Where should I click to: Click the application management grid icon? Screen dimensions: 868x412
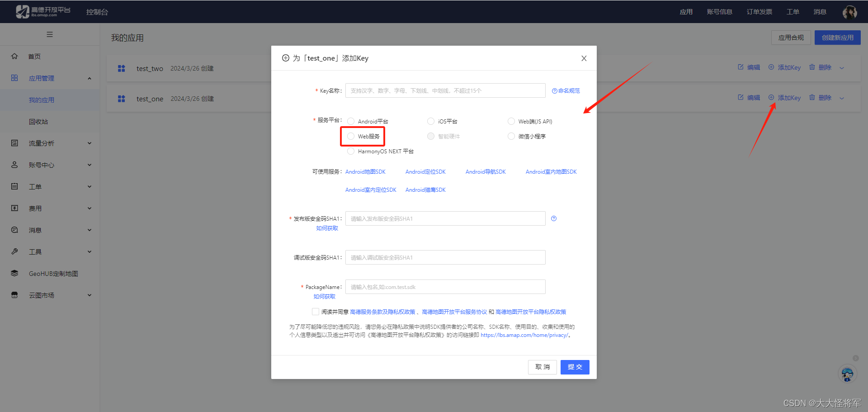[x=14, y=78]
